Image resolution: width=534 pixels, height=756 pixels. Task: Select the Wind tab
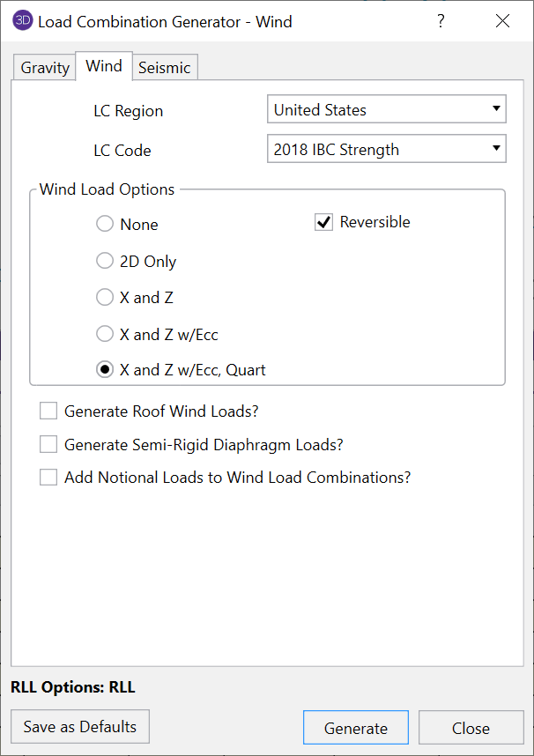104,66
